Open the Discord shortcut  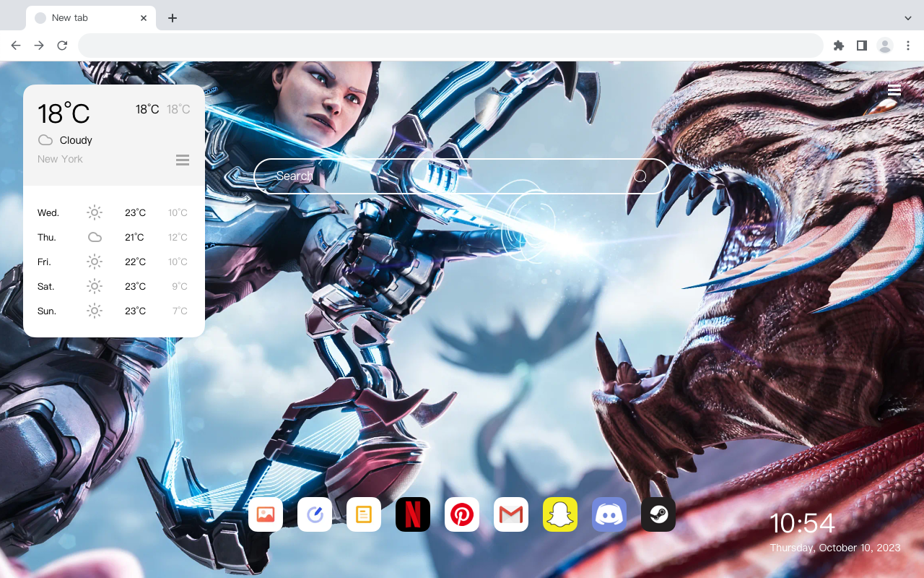(x=609, y=514)
